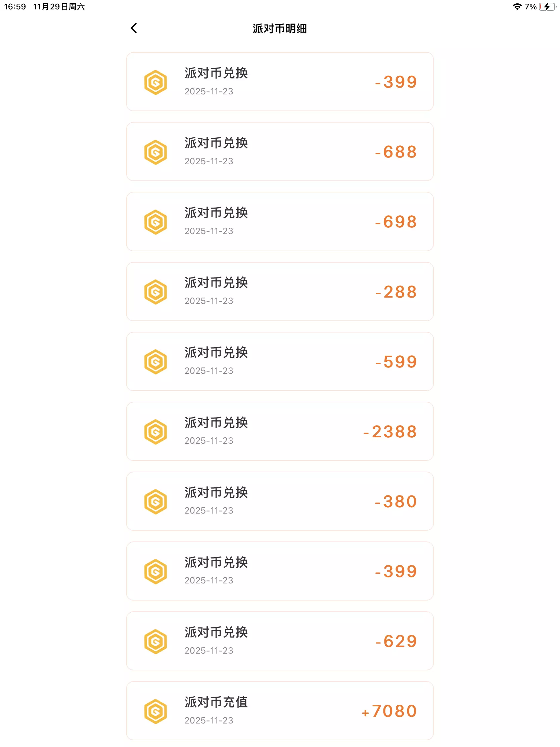Tap the battery charging indicator
The height and width of the screenshot is (747, 560).
coord(547,7)
